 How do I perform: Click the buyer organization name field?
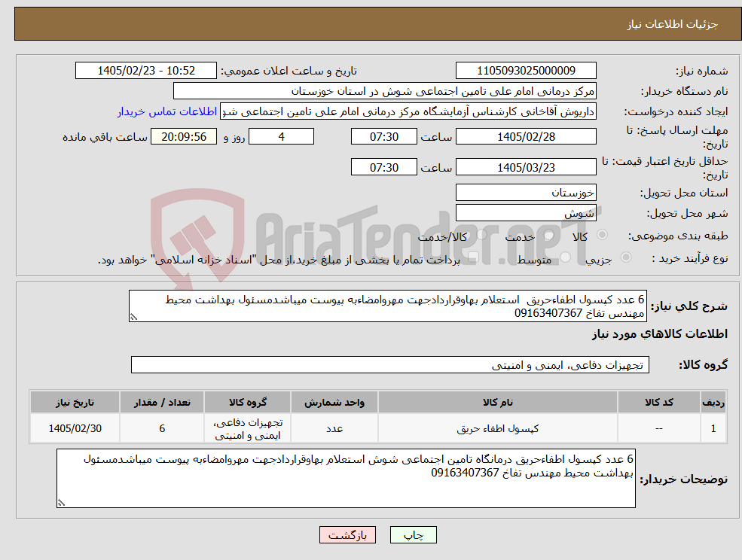(x=385, y=91)
